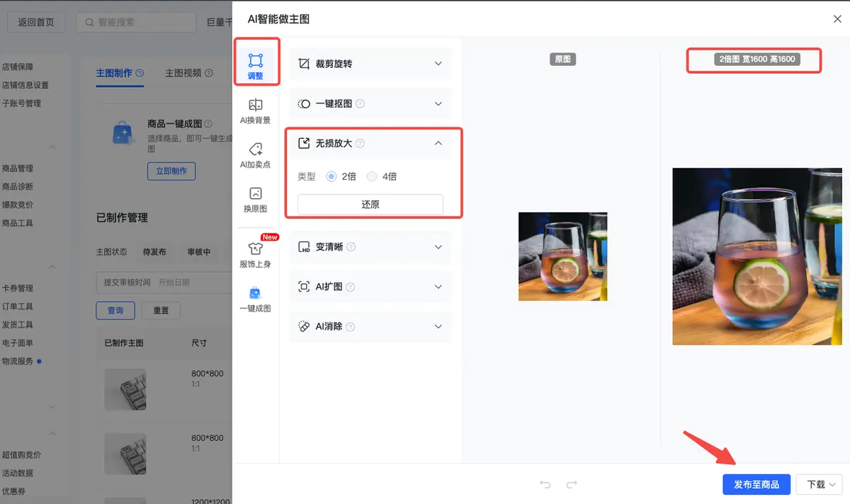This screenshot has height=504, width=850.
Task: Open 订单工具 in left sidebar
Action: [x=18, y=307]
